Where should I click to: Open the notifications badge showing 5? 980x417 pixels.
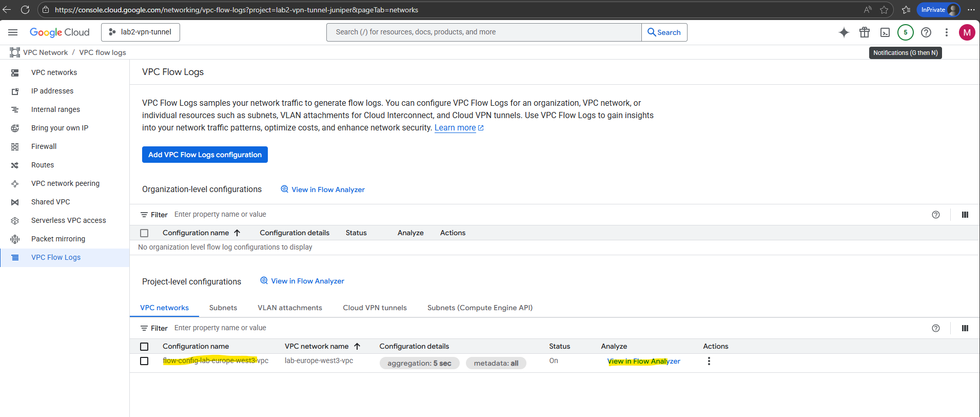(906, 32)
